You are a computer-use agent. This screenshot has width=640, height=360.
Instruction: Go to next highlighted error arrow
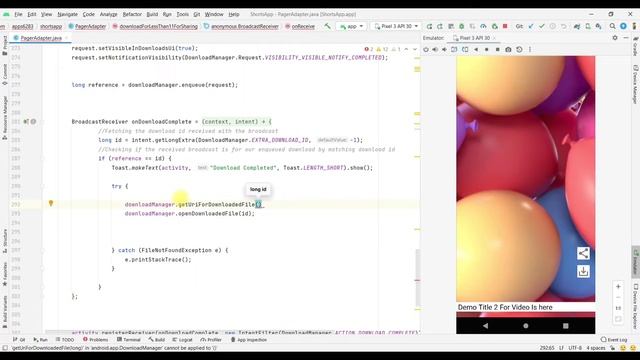tap(415, 49)
